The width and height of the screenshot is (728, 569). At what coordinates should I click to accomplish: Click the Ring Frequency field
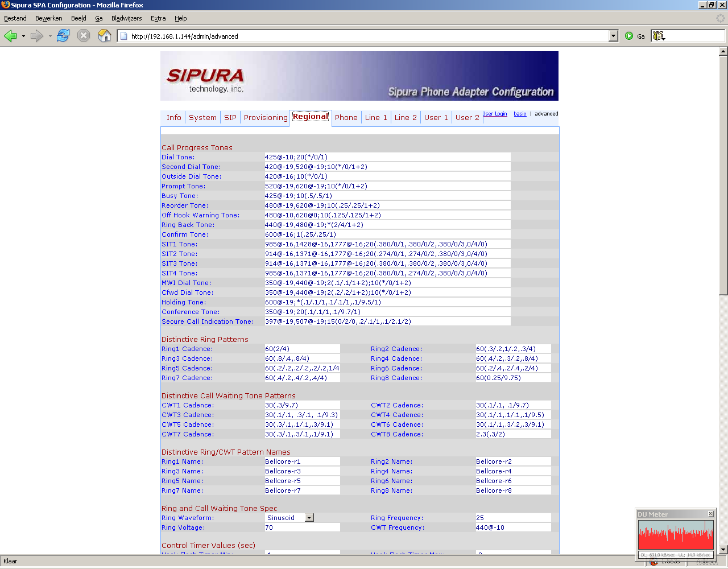pyautogui.click(x=513, y=518)
